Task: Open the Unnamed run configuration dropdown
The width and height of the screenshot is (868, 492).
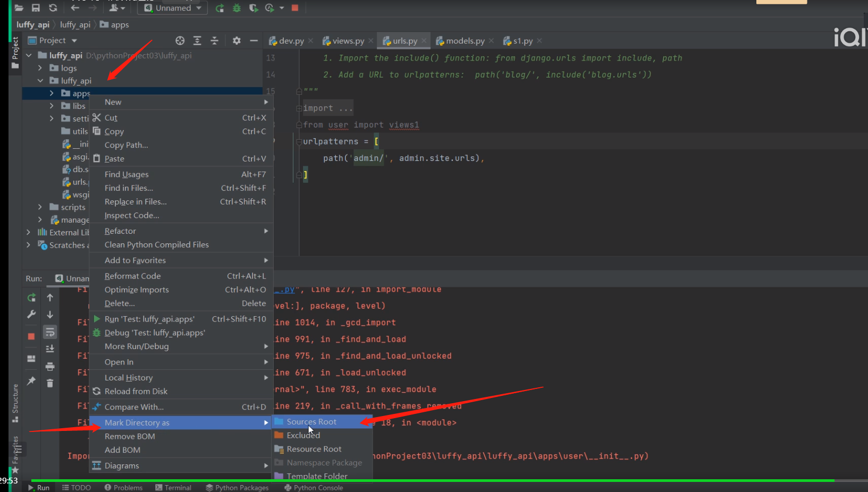Action: 172,8
